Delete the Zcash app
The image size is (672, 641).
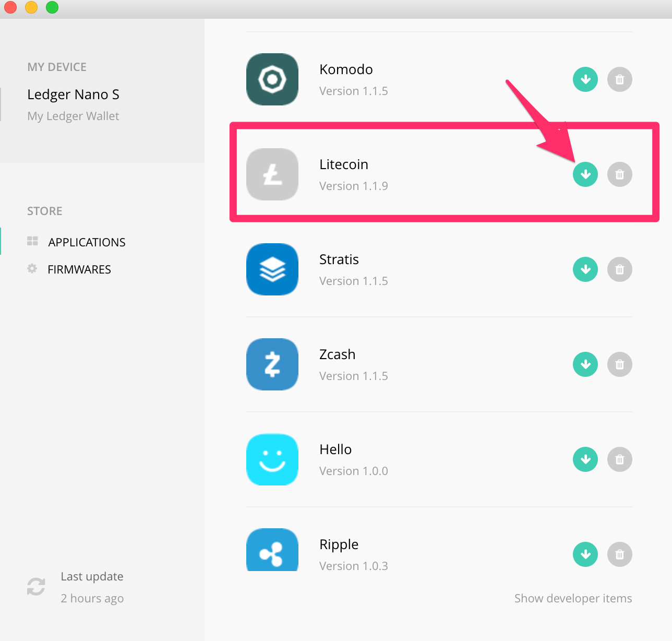pos(620,364)
